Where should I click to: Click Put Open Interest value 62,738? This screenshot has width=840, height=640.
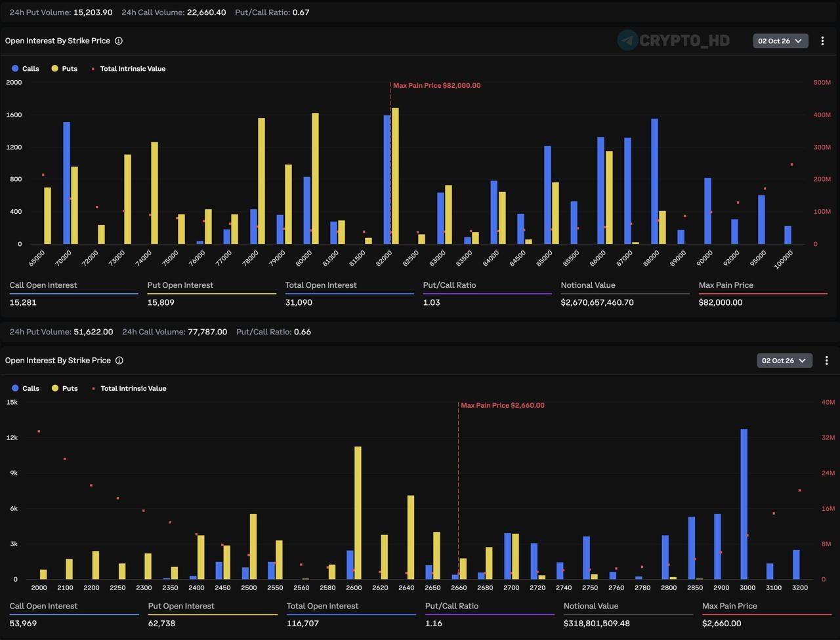(x=161, y=624)
